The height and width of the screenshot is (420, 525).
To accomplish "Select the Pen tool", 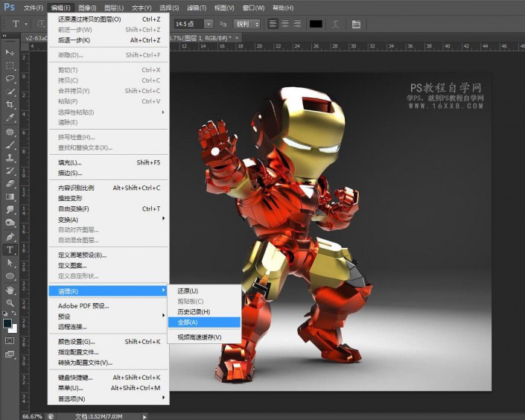I will (x=10, y=237).
